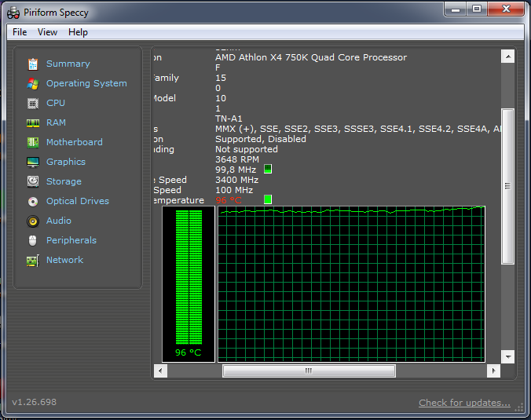Click the Graphics monitor icon
The width and height of the screenshot is (531, 420).
[32, 162]
